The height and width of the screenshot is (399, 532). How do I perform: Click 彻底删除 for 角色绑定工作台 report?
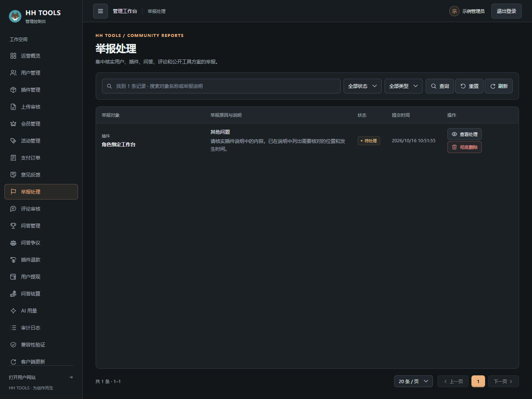point(464,147)
